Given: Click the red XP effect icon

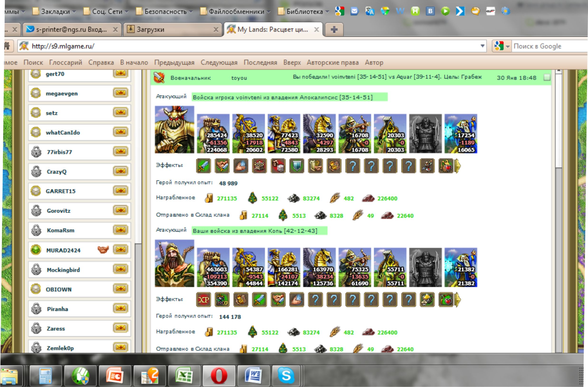Looking at the screenshot, I should coord(204,300).
